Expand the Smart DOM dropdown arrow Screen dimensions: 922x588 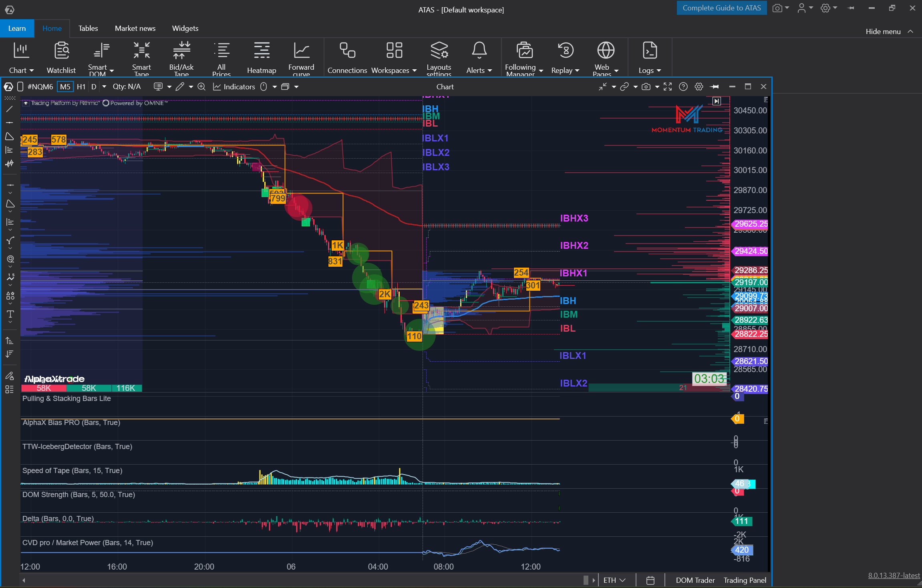pos(112,70)
